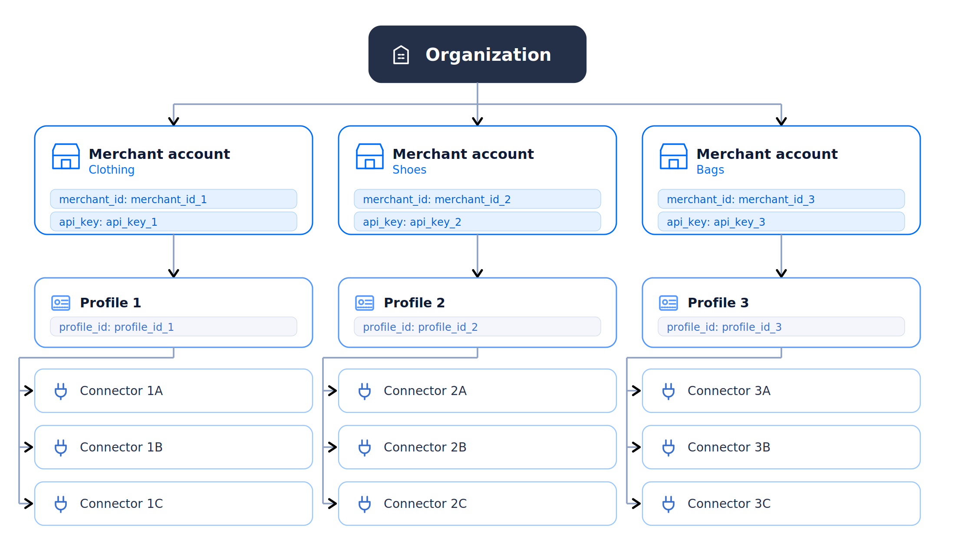955x560 pixels.
Task: Click the store icon of Shoes merchant account
Action: (x=370, y=156)
